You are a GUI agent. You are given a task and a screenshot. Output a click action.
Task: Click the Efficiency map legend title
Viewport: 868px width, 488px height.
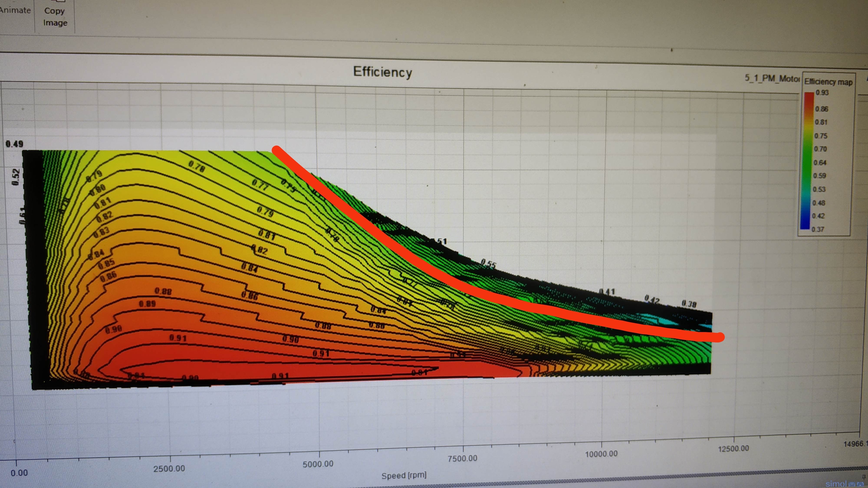(x=828, y=82)
